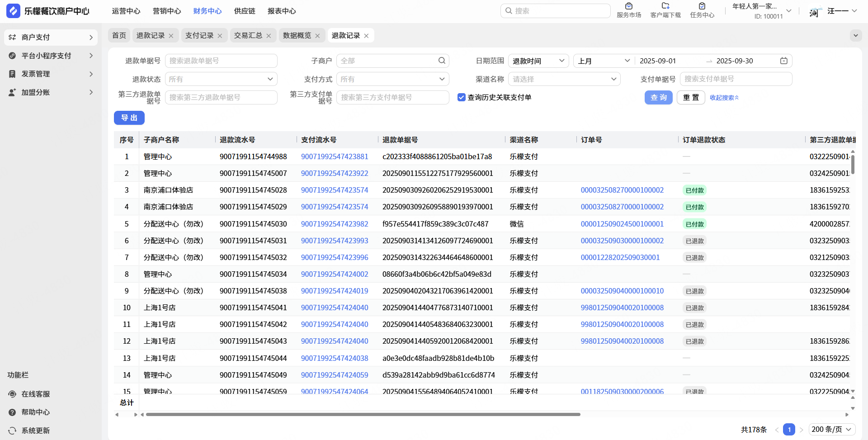
Task: Click the 查询 button
Action: click(x=658, y=97)
